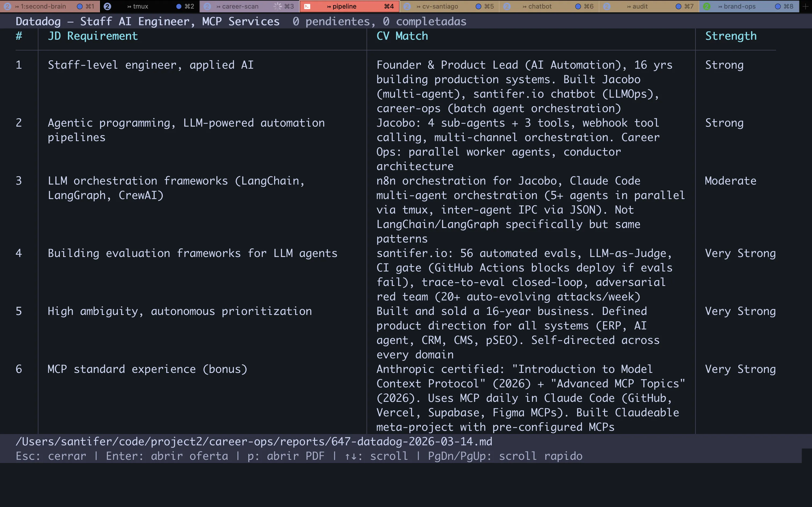Switch to the audit tab

tap(640, 6)
